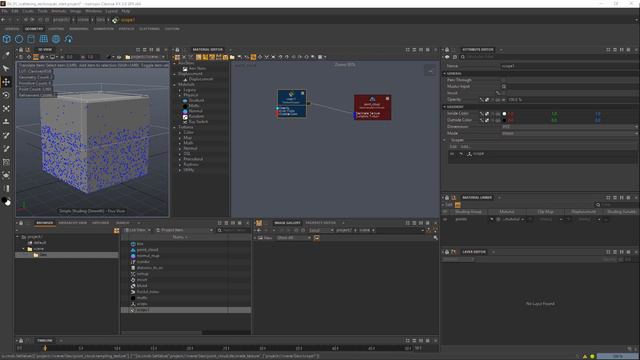Toggle the 3D View lock icon
This screenshot has height=360, width=640.
(21, 50)
